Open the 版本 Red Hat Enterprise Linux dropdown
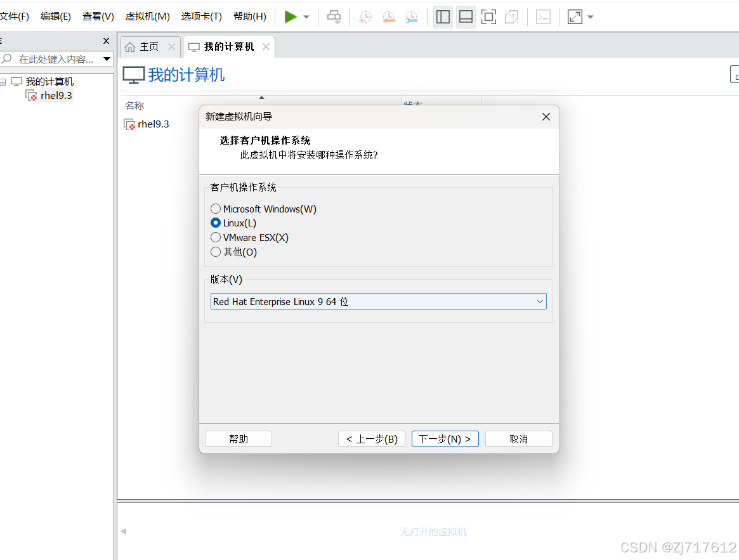 coord(379,302)
